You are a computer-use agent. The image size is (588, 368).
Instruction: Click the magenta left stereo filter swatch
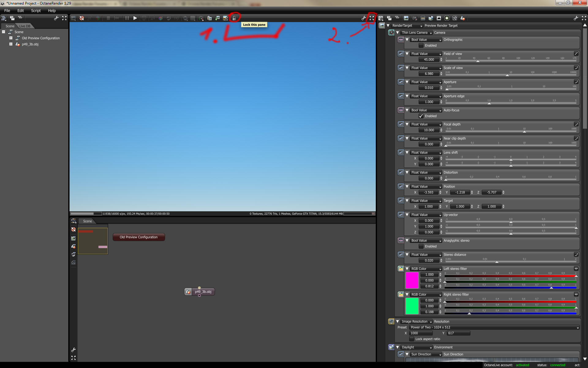(412, 280)
